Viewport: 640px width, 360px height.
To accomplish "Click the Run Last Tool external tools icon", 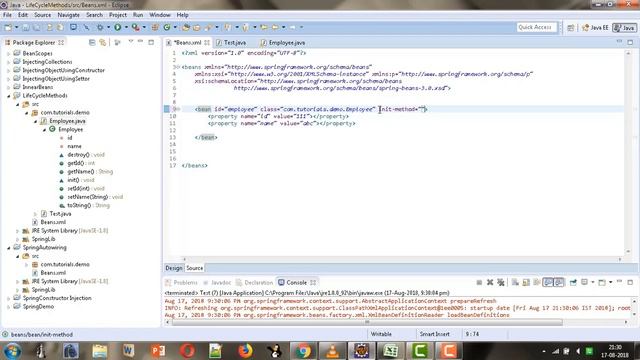I will click(136, 27).
